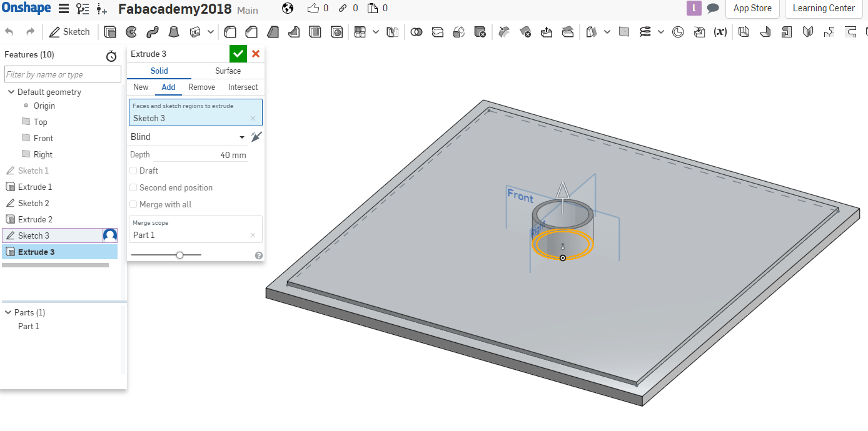
Task: Select the Loft tool
Action: click(174, 32)
